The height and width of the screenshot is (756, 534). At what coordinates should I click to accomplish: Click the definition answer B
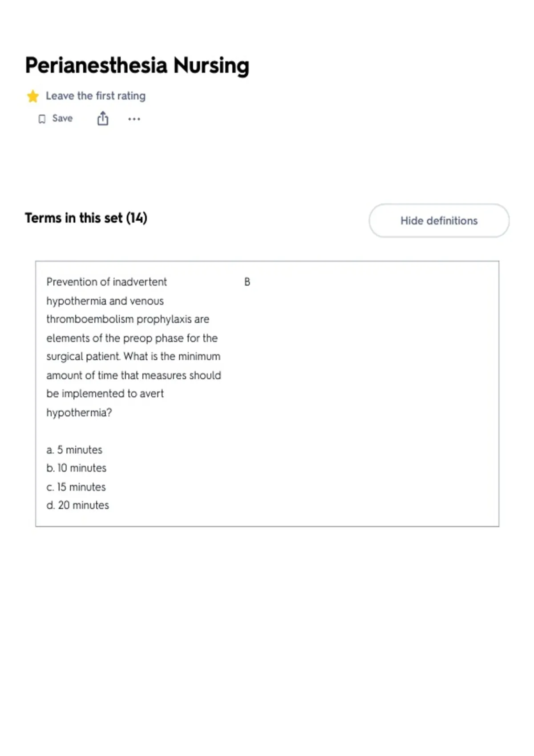pos(247,282)
